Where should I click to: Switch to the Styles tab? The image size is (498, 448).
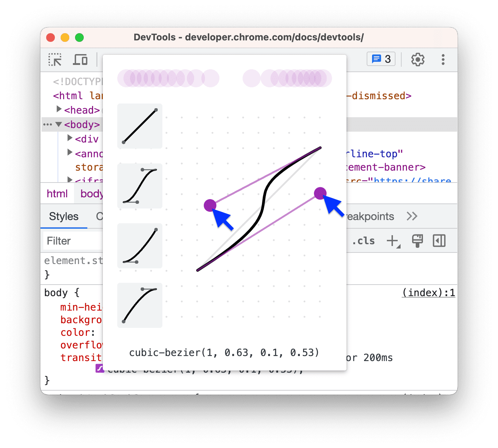pos(64,216)
